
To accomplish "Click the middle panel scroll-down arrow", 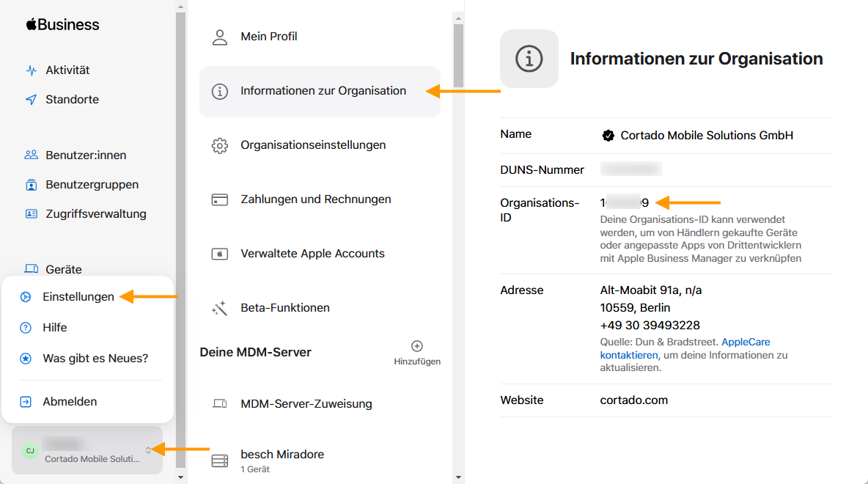I will 458,477.
